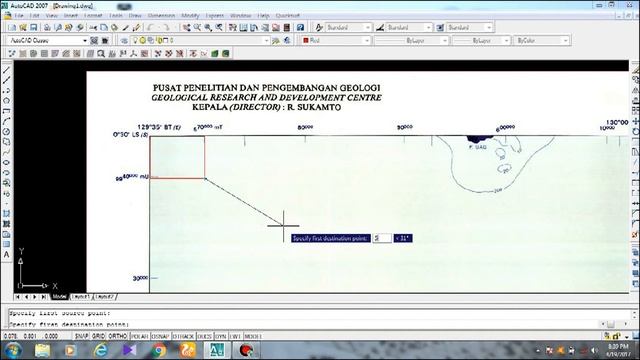Open the dimension style Standard dropdown
The width and height of the screenshot is (640, 360).
[x=428, y=27]
